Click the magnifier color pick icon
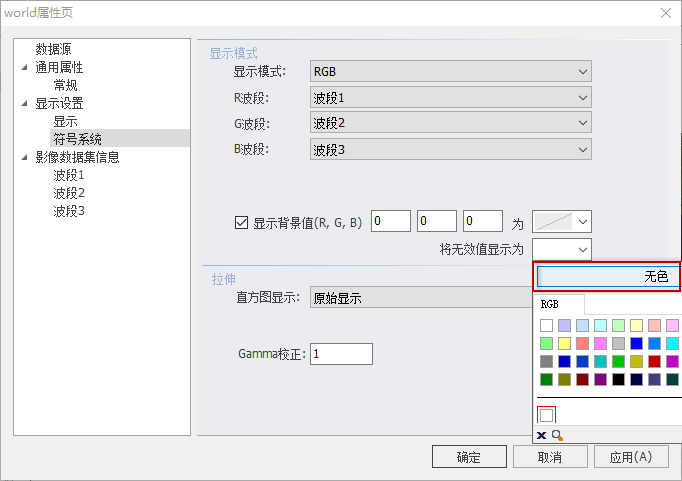This screenshot has width=682, height=481. [556, 436]
